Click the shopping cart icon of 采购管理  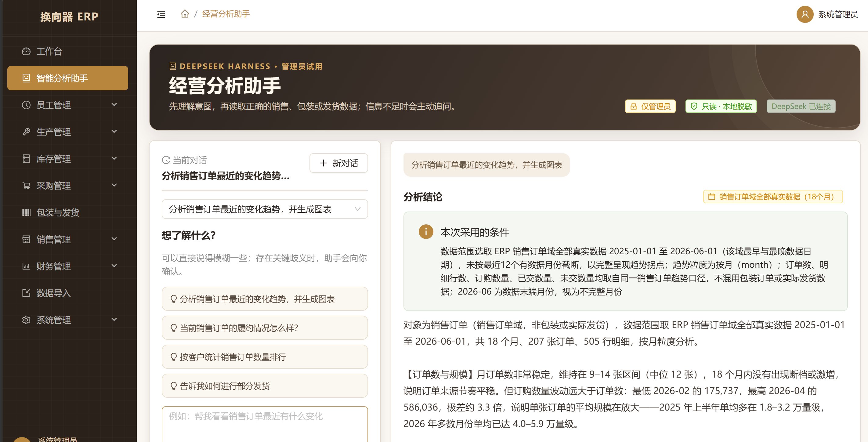(x=26, y=186)
